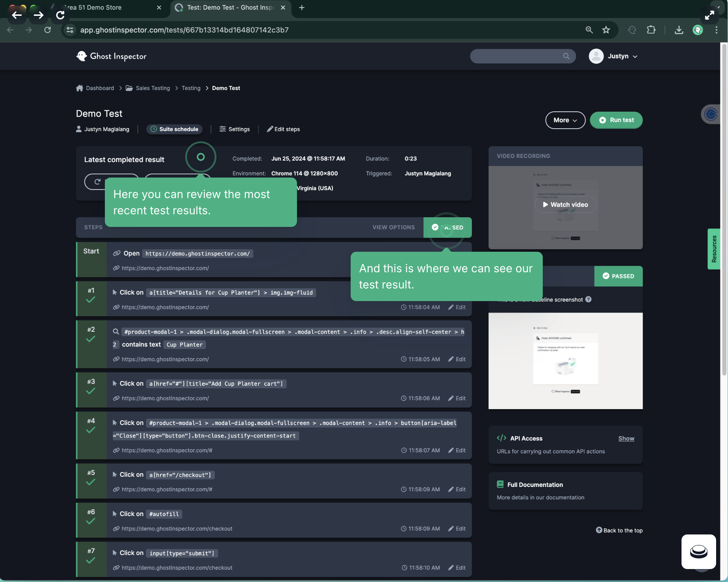Viewport: 728px width, 582px height.
Task: Click the book icon beside Full Documentation
Action: pos(501,484)
